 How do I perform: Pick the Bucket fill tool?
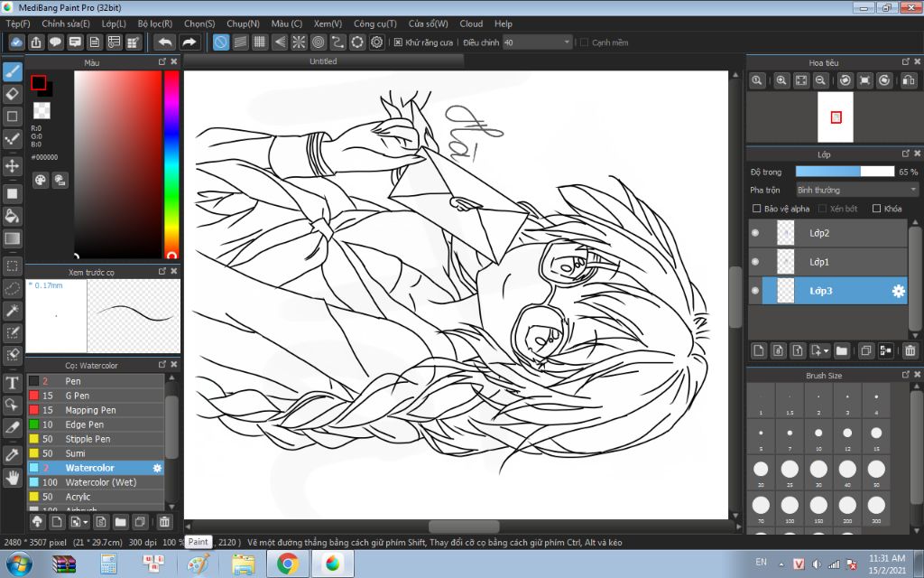tap(13, 216)
